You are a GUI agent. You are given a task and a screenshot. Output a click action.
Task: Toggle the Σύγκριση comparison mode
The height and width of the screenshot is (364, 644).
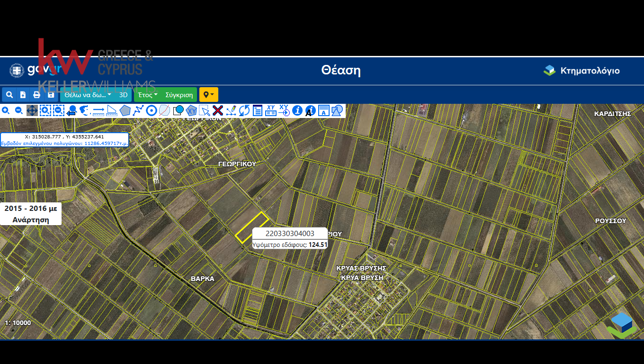179,95
